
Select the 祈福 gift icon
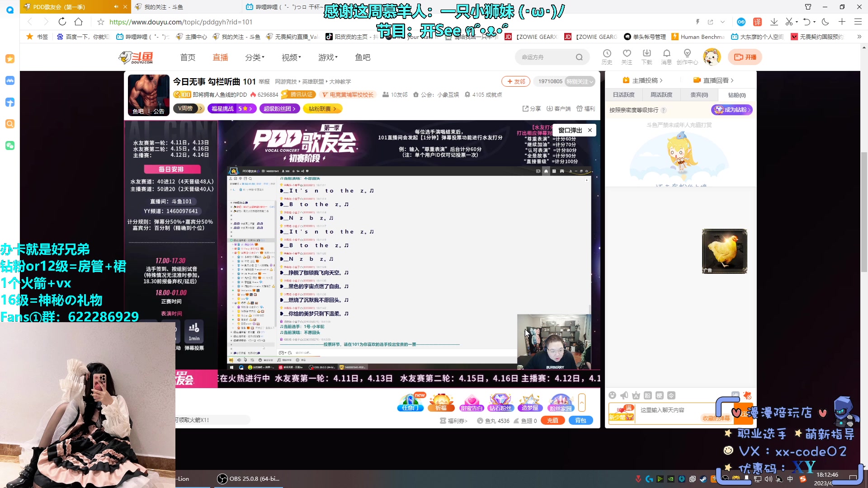pyautogui.click(x=441, y=402)
